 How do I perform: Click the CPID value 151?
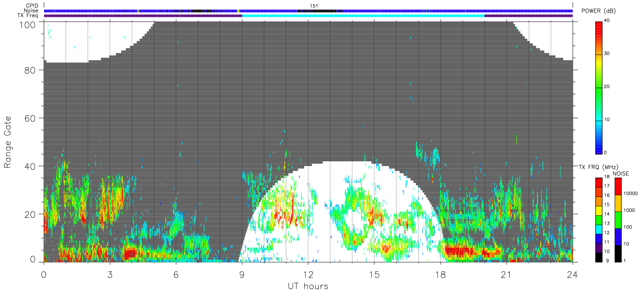[x=314, y=6]
